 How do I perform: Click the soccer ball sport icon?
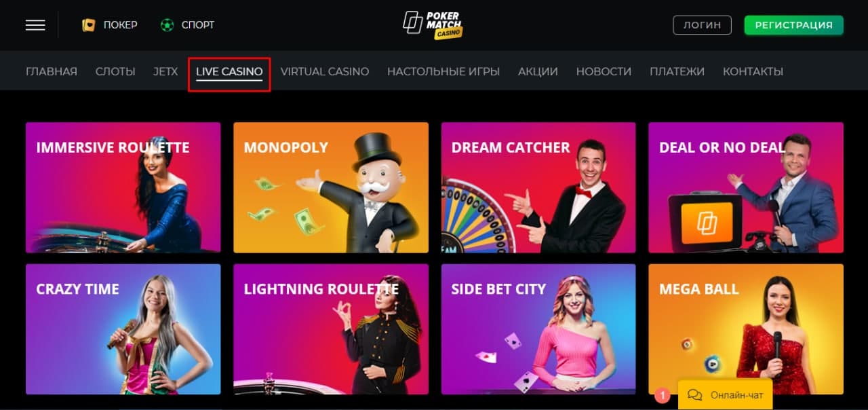click(x=167, y=25)
